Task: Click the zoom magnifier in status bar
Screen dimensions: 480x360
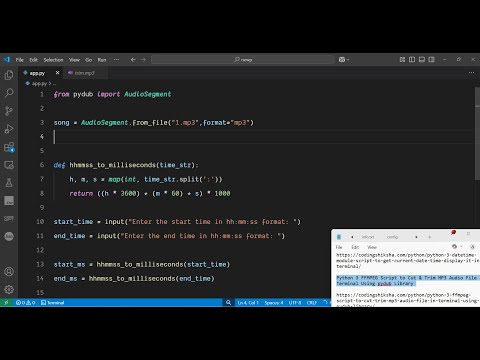Action: point(228,303)
